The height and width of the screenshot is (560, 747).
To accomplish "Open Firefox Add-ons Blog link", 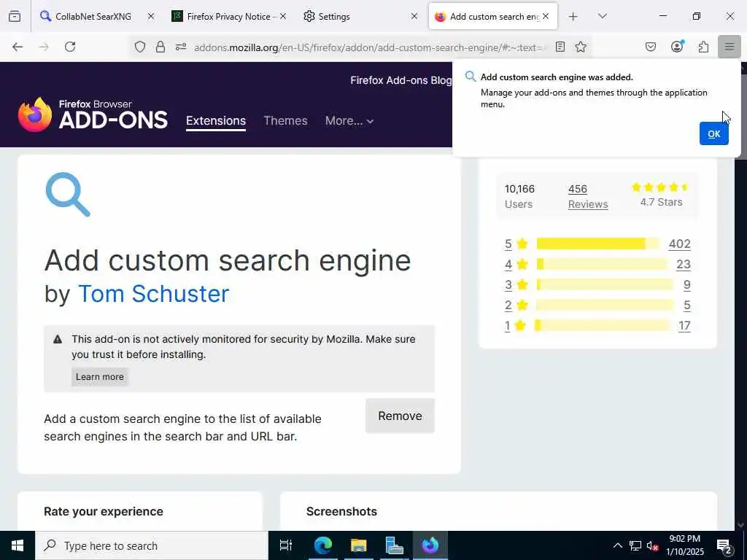I will pyautogui.click(x=400, y=80).
